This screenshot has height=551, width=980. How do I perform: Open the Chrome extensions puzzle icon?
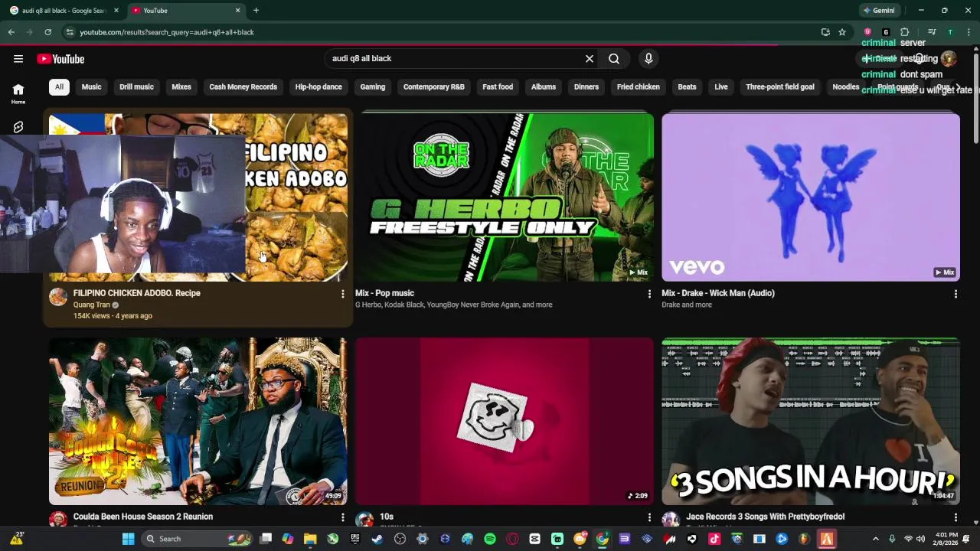coord(904,32)
